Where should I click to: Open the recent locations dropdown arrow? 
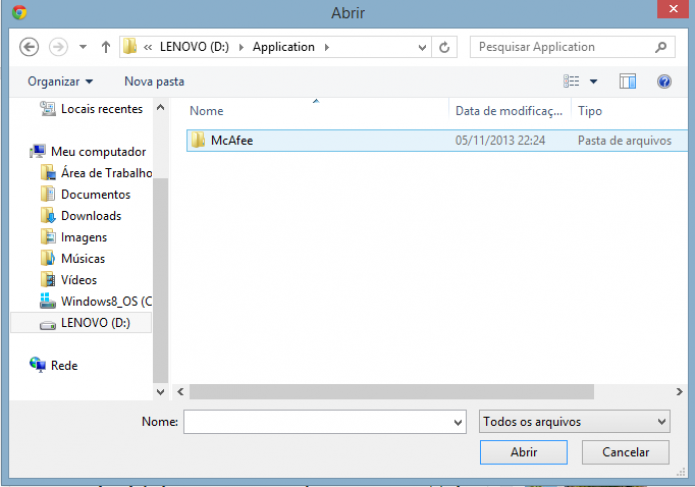[83, 47]
